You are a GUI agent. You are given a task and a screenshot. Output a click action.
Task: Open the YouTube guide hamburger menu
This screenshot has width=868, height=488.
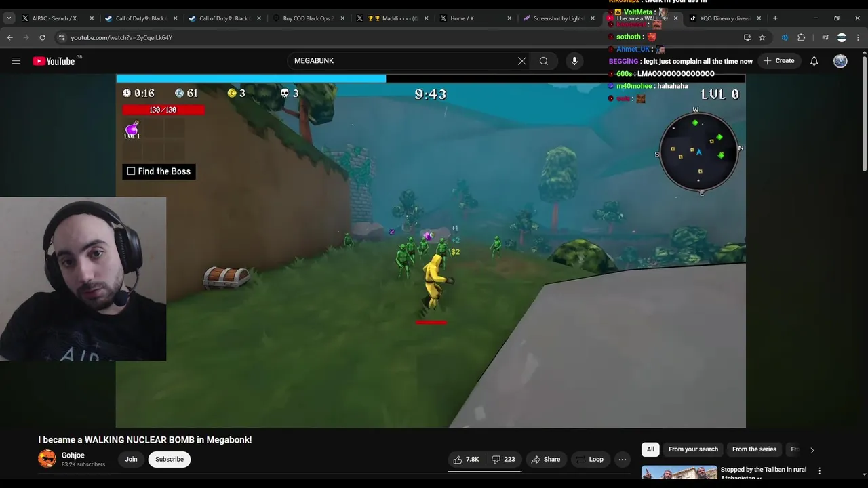16,61
